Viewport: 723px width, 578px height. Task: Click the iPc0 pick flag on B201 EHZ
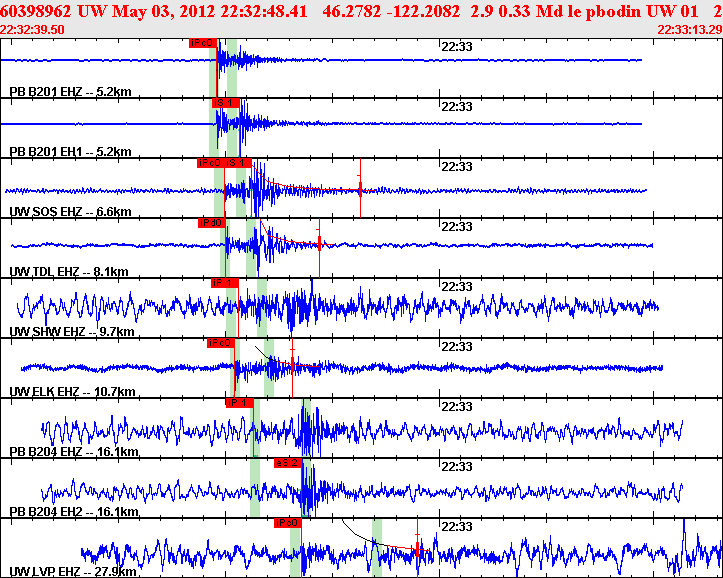click(x=203, y=43)
